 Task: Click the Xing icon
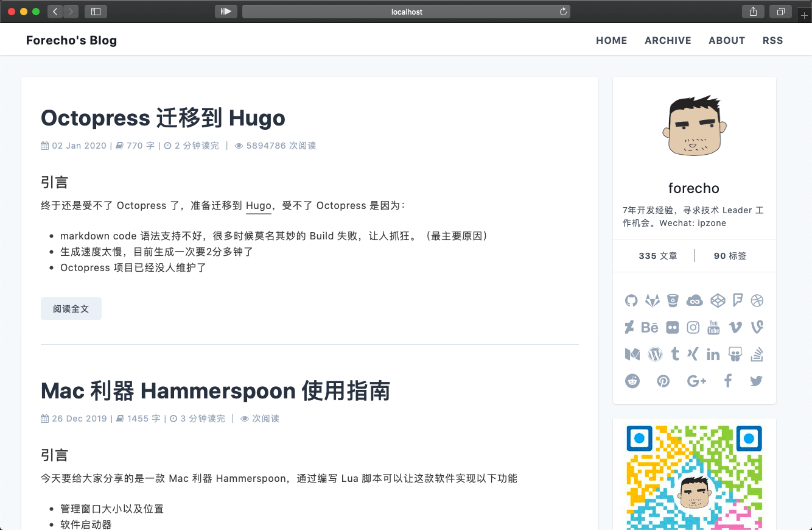pyautogui.click(x=693, y=354)
